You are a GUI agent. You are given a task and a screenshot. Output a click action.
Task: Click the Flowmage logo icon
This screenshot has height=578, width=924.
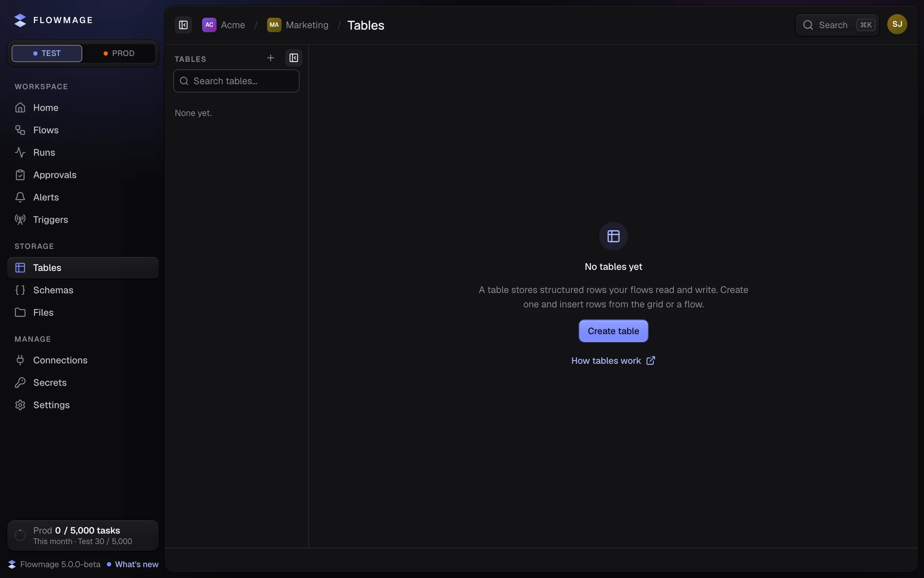click(x=20, y=20)
